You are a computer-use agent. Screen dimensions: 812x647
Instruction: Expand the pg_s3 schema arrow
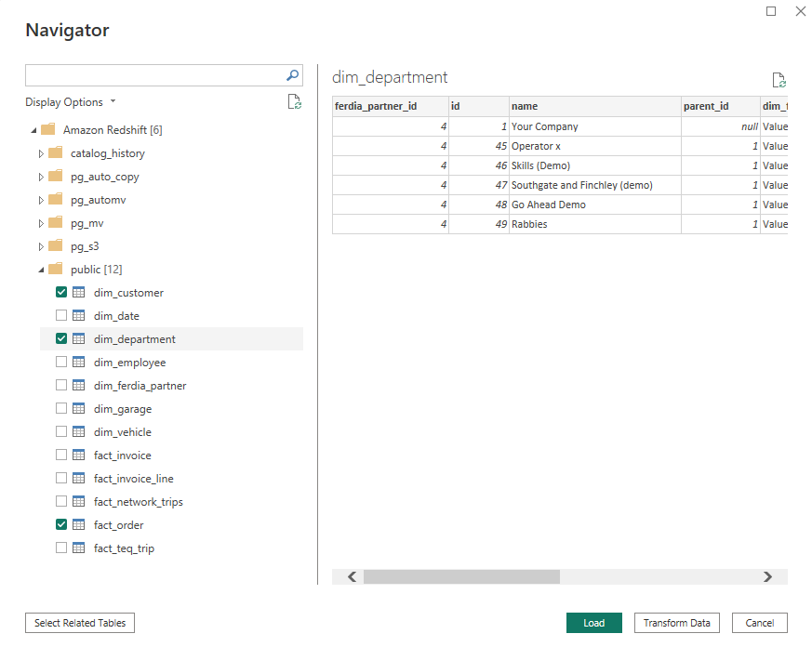(x=41, y=246)
